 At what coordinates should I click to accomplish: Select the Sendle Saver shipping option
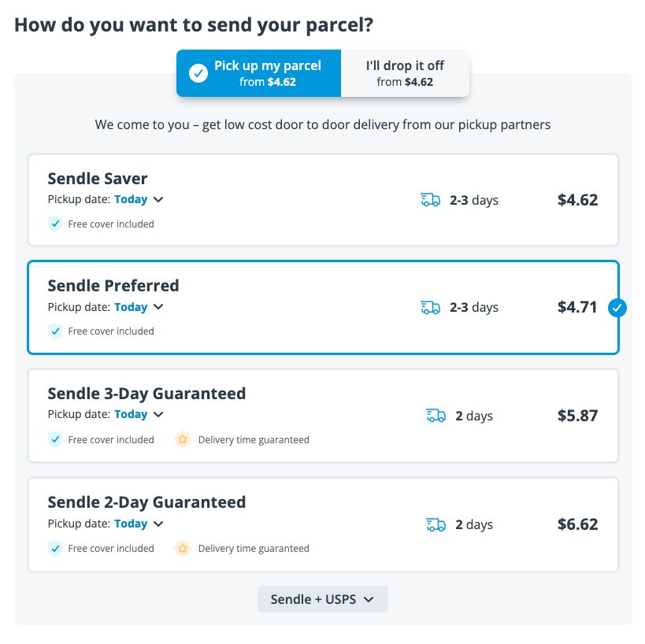point(324,200)
